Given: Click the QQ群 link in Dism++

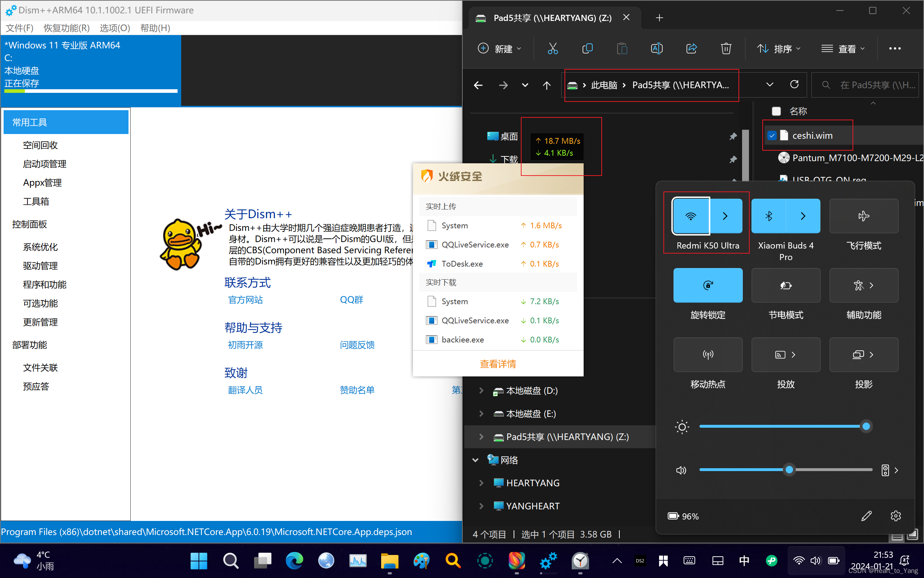Looking at the screenshot, I should coord(351,300).
